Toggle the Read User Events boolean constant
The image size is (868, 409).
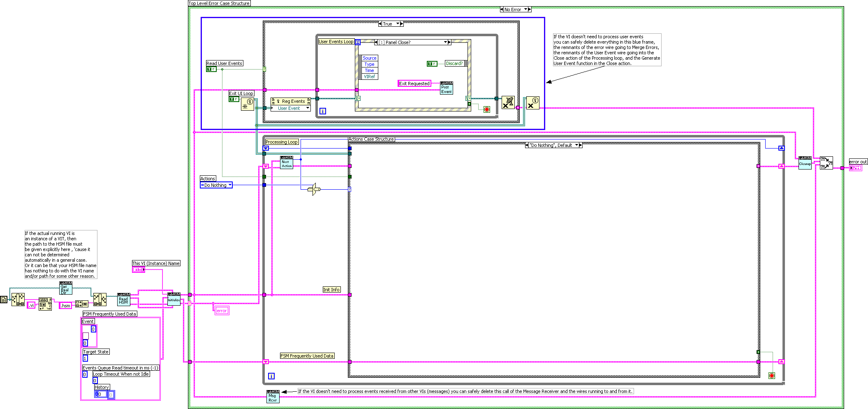tap(211, 69)
